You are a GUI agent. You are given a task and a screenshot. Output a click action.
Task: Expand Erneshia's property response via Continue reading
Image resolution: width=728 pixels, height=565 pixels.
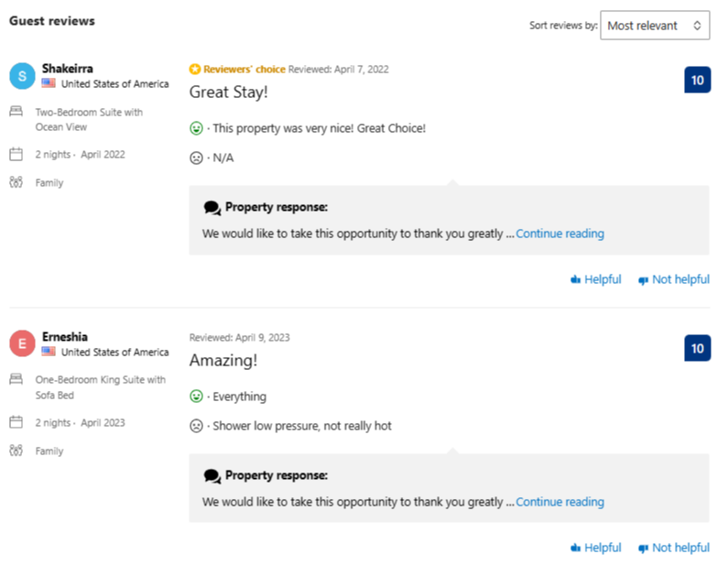560,502
